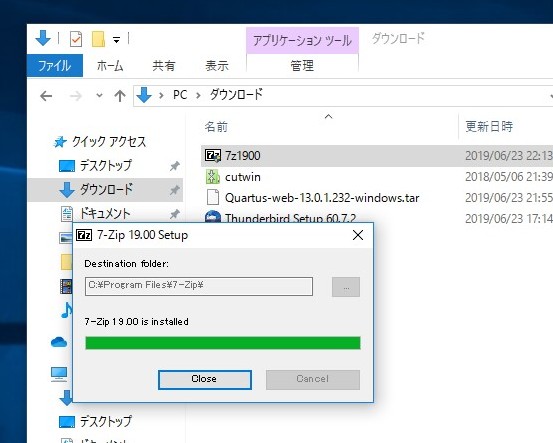Image resolution: width=553 pixels, height=443 pixels.
Task: Click ダウンロード in the address breadcrumb
Action: pyautogui.click(x=236, y=95)
